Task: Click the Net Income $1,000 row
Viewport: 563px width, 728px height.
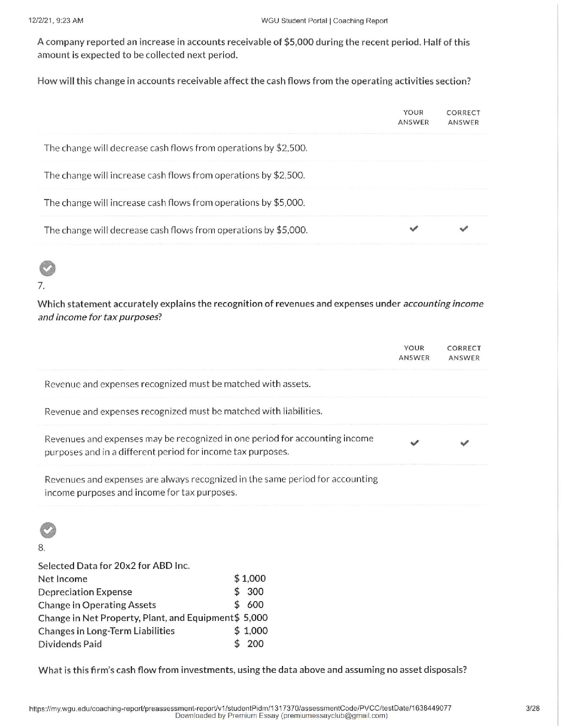Action: [x=152, y=579]
